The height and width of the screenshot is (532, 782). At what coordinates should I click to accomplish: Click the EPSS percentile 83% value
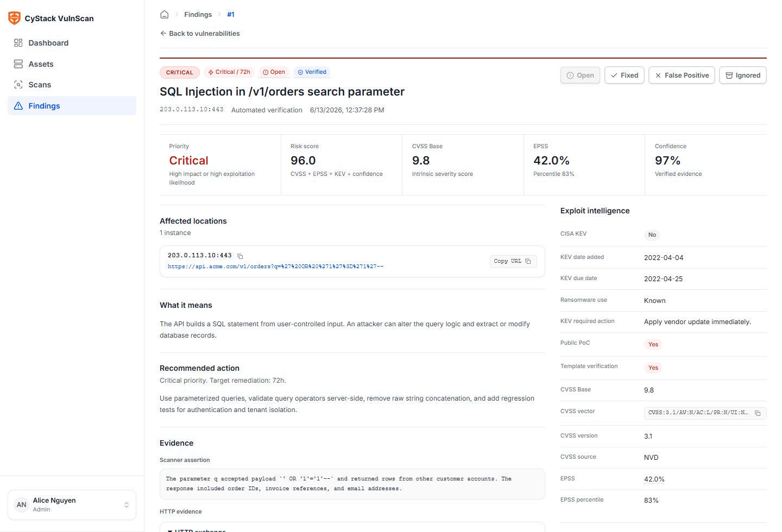(651, 501)
